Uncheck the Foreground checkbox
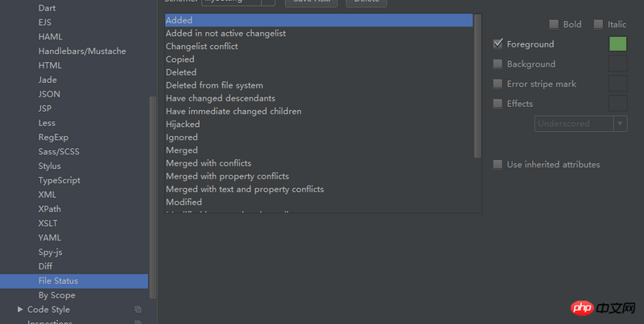The image size is (644, 324). coord(497,43)
